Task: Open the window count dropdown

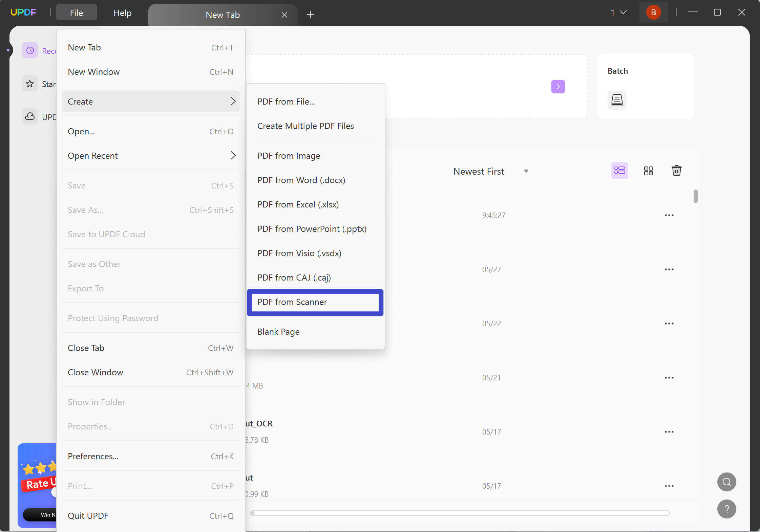Action: pos(618,13)
